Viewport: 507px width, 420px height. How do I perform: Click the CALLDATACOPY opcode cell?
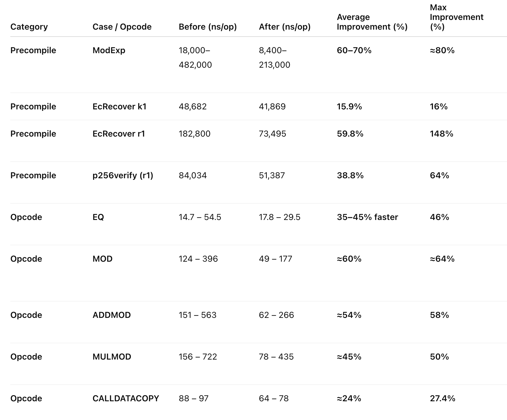click(126, 399)
